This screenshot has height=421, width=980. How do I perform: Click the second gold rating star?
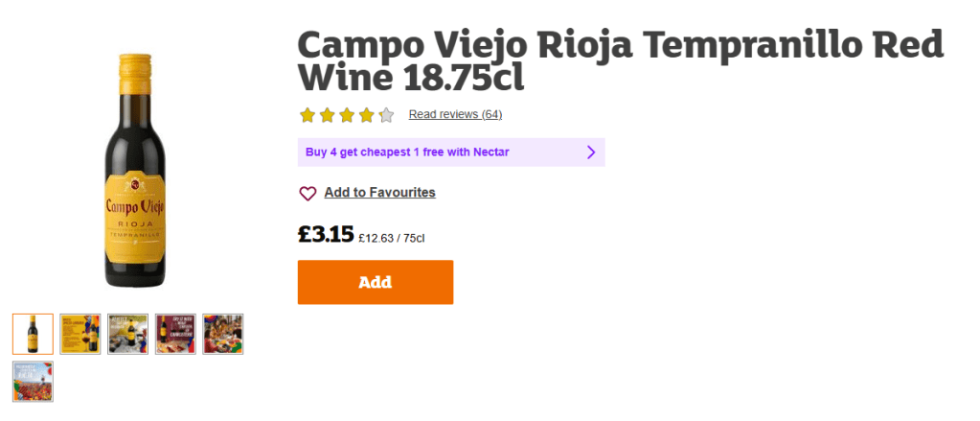pos(327,115)
